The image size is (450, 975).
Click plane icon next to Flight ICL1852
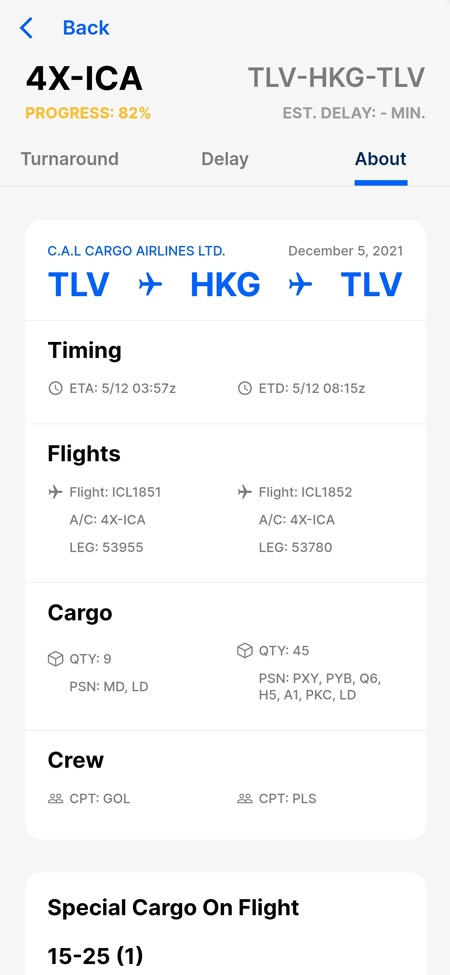pos(245,492)
